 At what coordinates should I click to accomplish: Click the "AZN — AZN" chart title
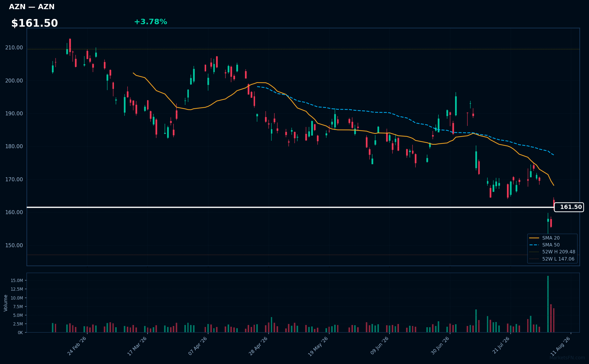[32, 7]
